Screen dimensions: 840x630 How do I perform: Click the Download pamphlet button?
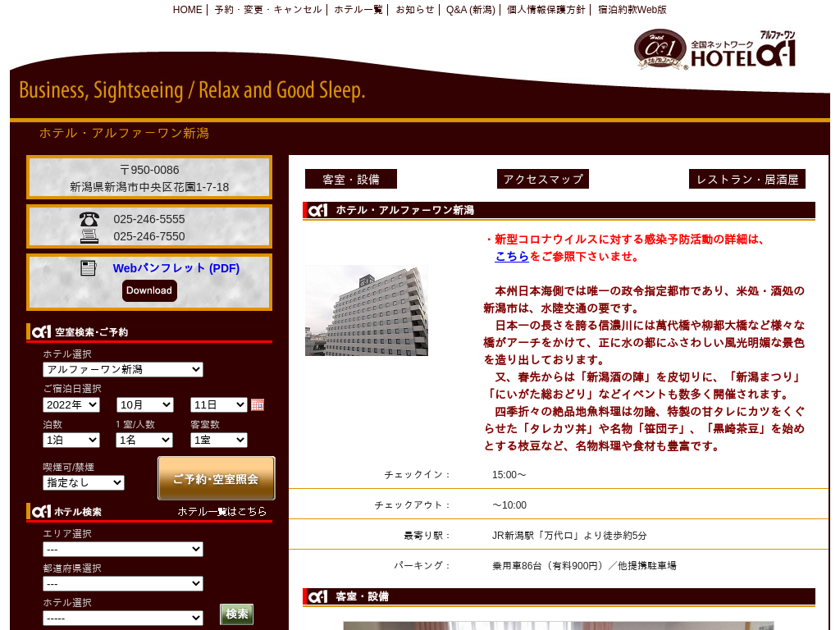pos(149,290)
